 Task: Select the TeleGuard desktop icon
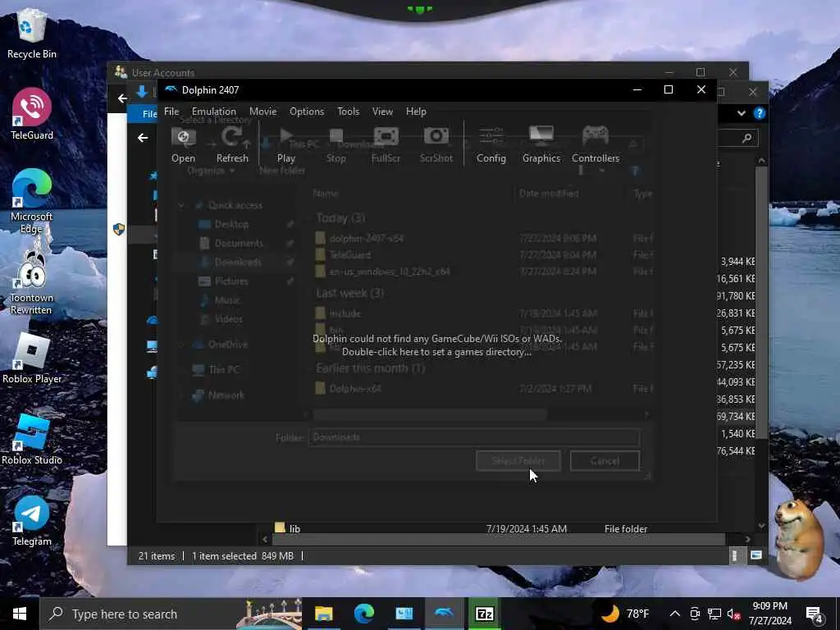click(x=32, y=114)
